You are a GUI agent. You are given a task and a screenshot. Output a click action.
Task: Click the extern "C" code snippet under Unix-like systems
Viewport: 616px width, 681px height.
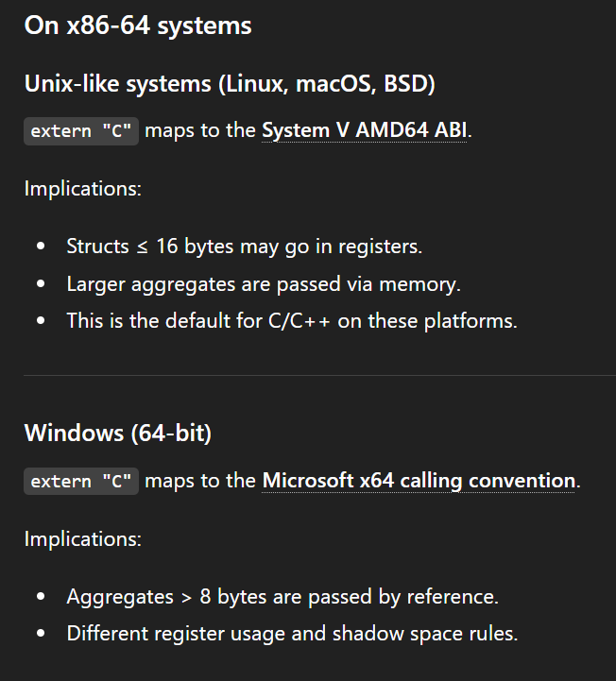click(x=81, y=131)
